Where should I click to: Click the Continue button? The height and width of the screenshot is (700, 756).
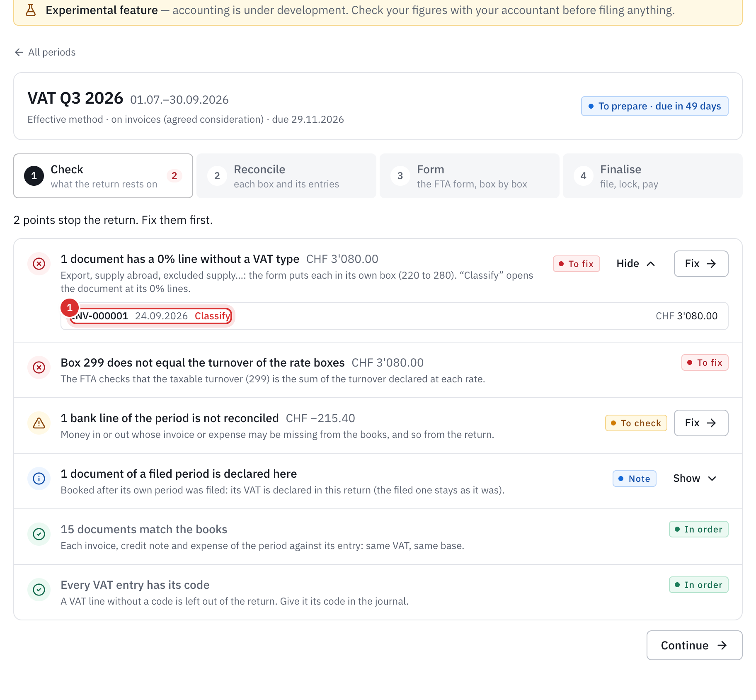694,645
